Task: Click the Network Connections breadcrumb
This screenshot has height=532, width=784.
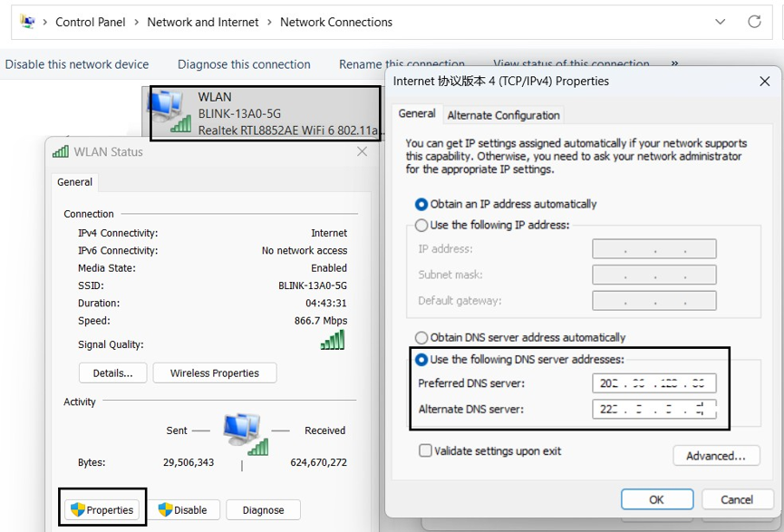Action: [x=336, y=22]
